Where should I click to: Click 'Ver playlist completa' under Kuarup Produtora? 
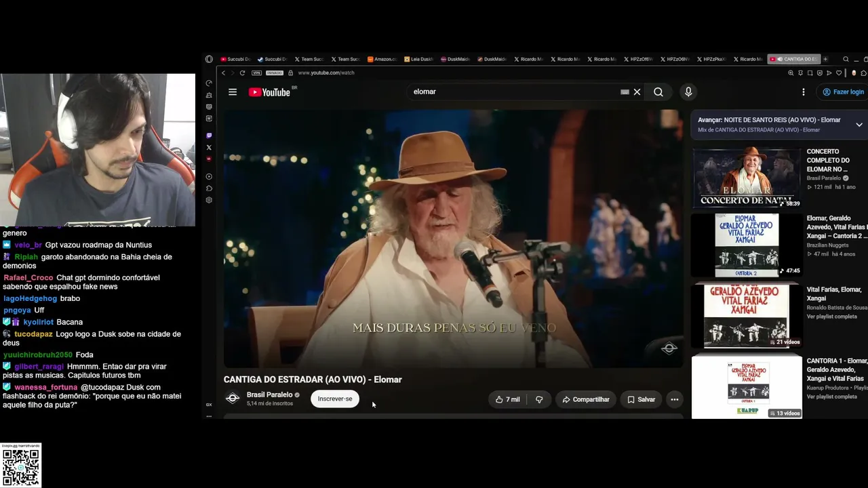(832, 396)
